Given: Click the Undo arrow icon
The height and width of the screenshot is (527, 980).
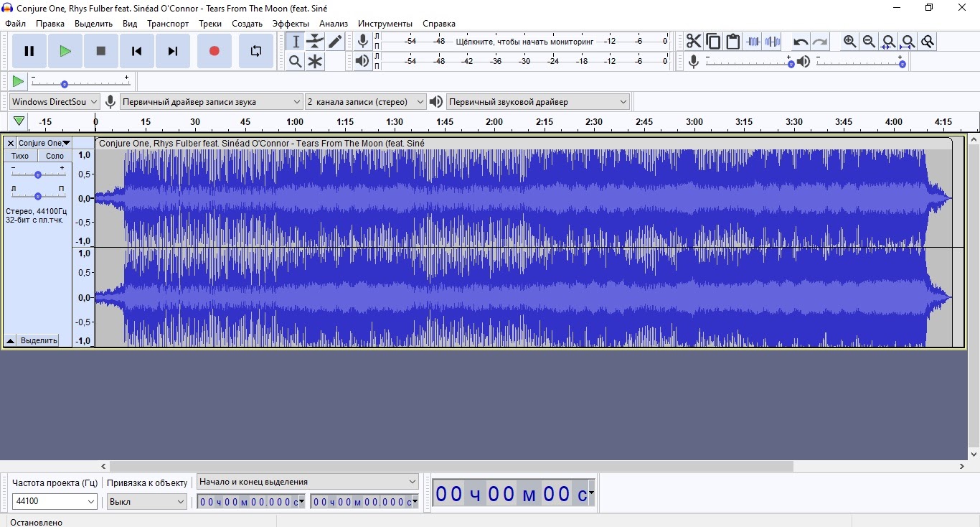Looking at the screenshot, I should pyautogui.click(x=800, y=42).
